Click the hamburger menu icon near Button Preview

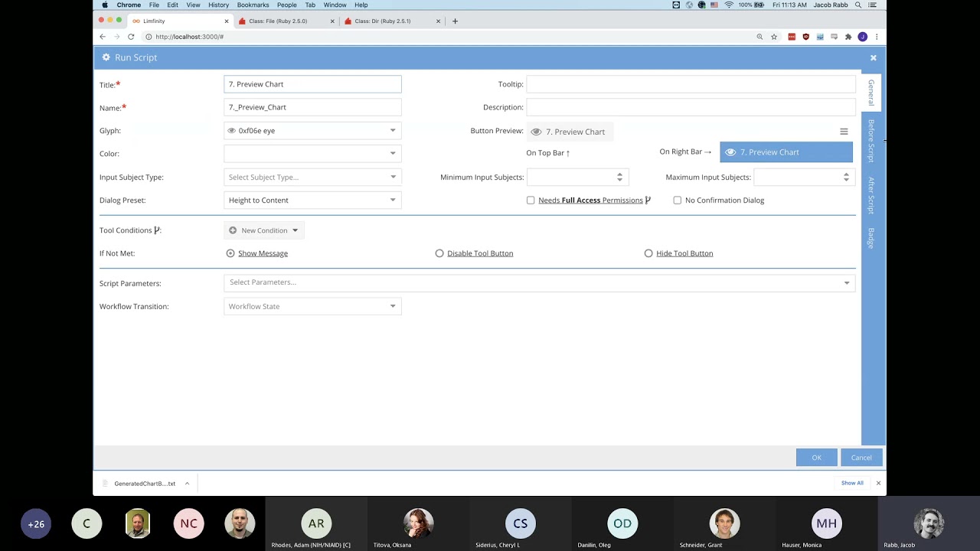point(844,132)
